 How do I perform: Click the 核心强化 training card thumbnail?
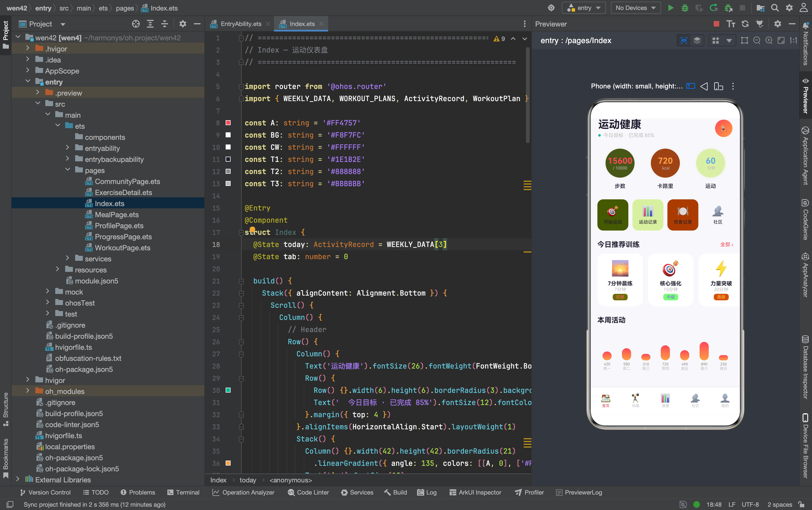pos(670,268)
